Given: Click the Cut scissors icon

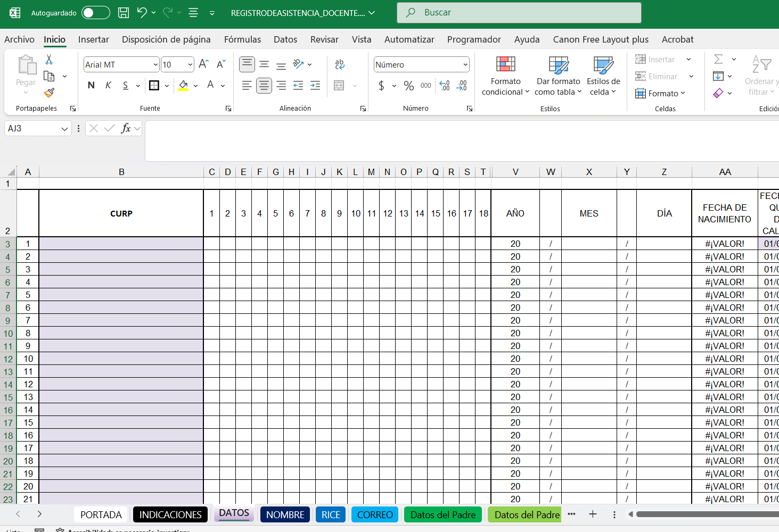Looking at the screenshot, I should point(49,60).
